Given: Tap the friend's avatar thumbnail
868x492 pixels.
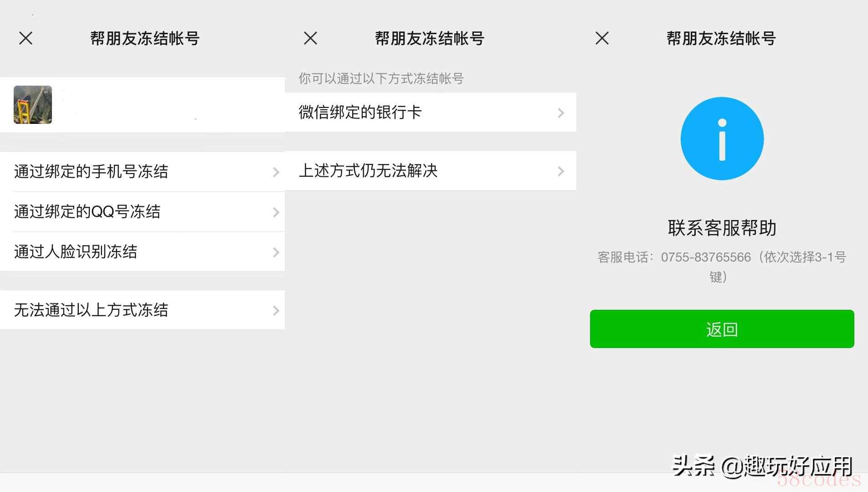Looking at the screenshot, I should pyautogui.click(x=33, y=105).
